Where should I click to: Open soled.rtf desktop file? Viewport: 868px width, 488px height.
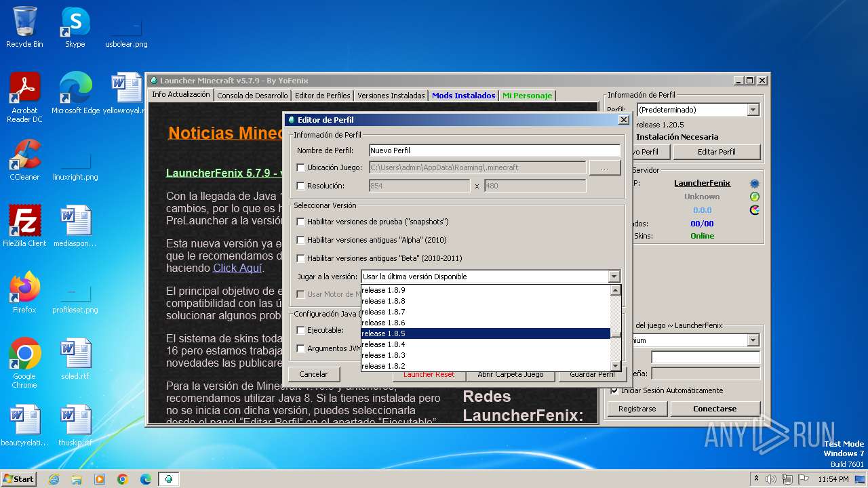[75, 359]
